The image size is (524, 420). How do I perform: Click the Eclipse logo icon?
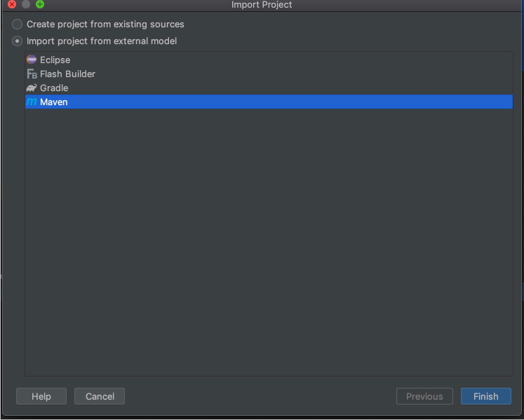32,60
